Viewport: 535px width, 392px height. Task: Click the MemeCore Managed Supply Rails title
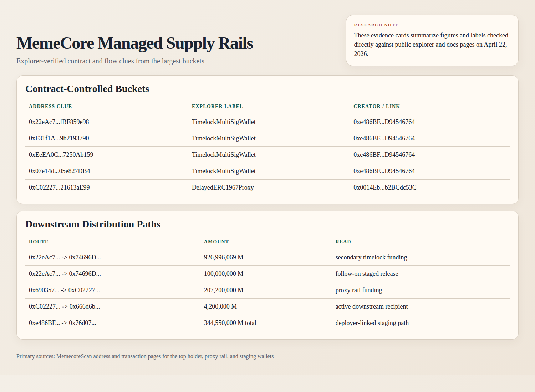(134, 43)
